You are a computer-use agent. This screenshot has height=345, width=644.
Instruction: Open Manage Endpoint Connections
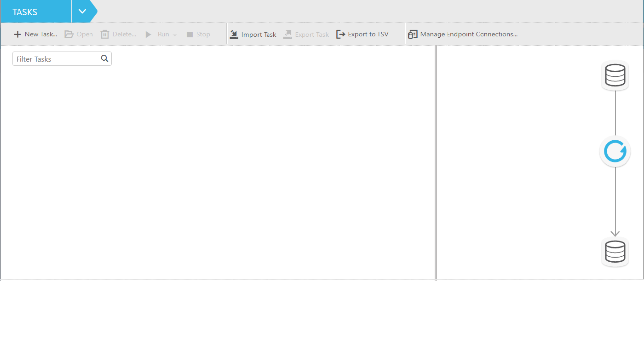click(x=464, y=34)
